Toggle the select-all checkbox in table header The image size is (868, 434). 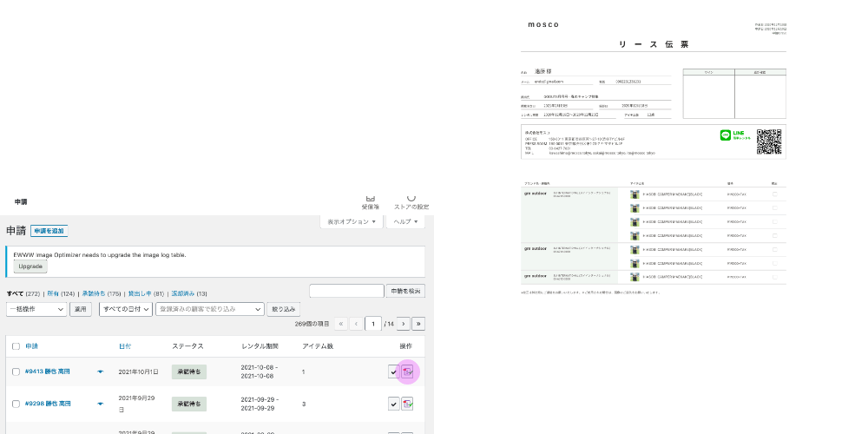tap(16, 346)
